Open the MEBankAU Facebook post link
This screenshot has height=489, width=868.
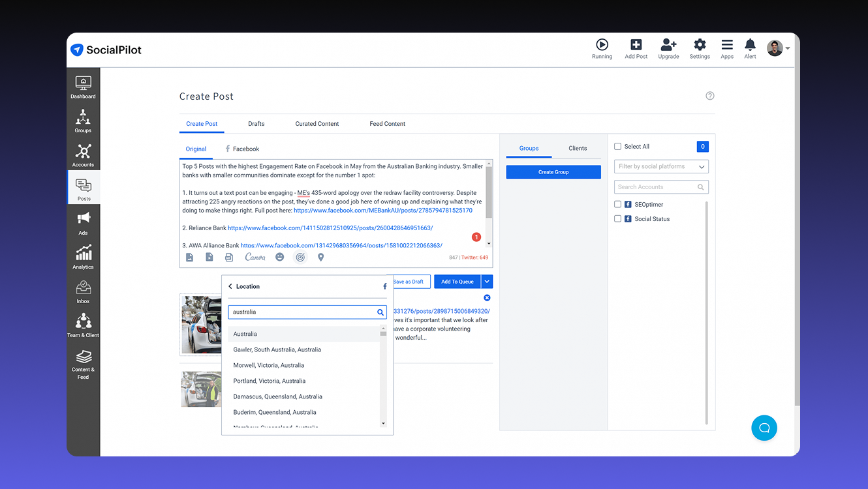point(383,211)
